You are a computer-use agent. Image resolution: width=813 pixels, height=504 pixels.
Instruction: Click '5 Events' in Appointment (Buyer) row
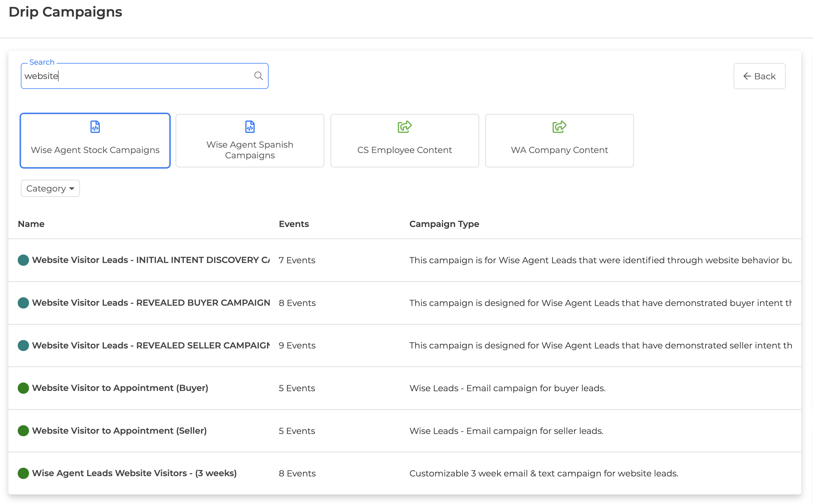click(x=297, y=388)
